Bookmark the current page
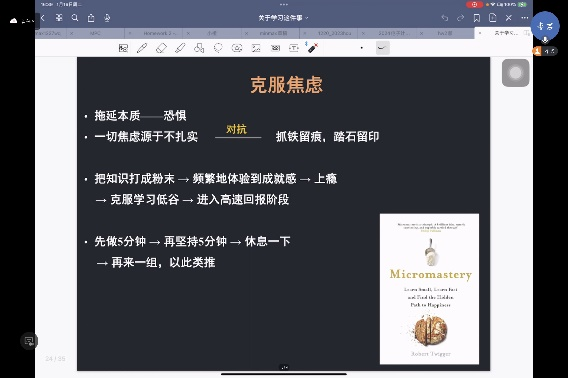 (x=477, y=18)
